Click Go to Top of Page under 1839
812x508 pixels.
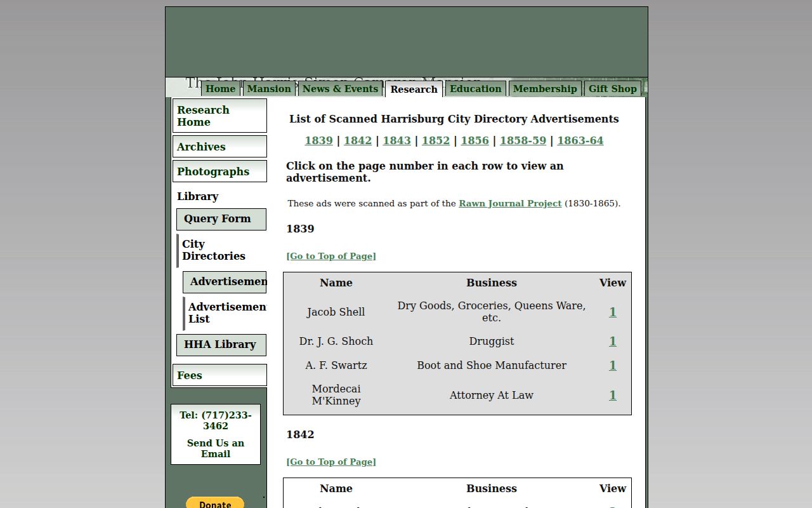[x=331, y=257]
